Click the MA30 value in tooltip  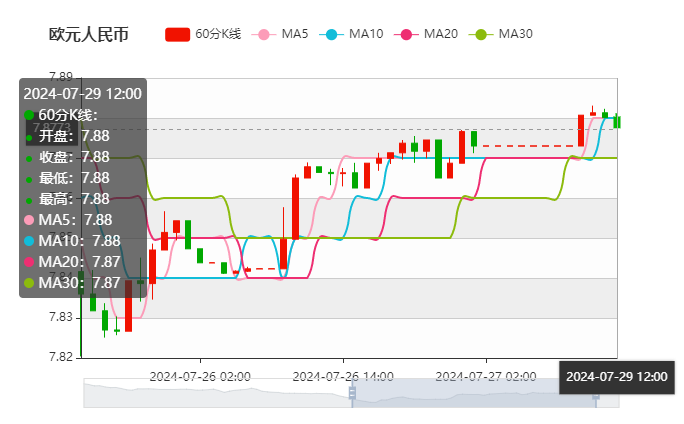coord(106,283)
